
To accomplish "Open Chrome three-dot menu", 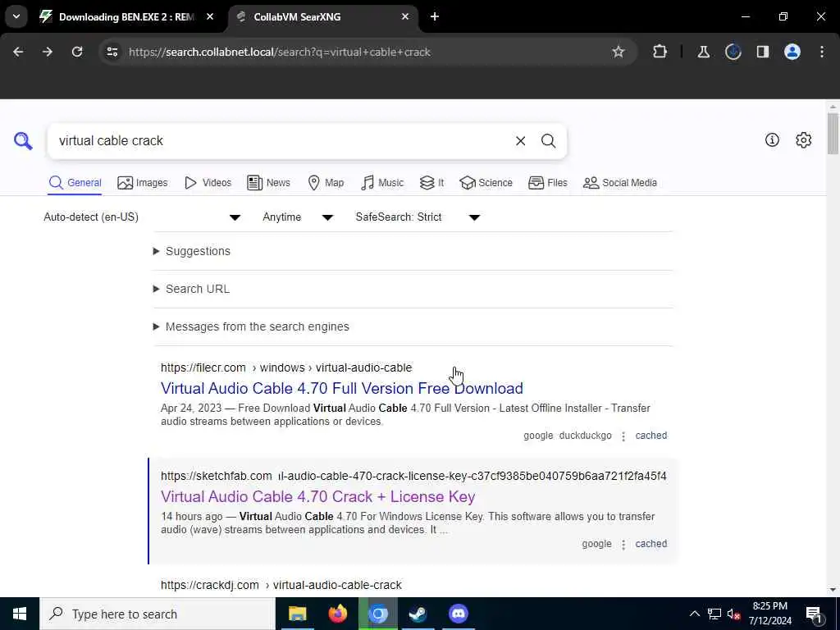I will pyautogui.click(x=822, y=52).
